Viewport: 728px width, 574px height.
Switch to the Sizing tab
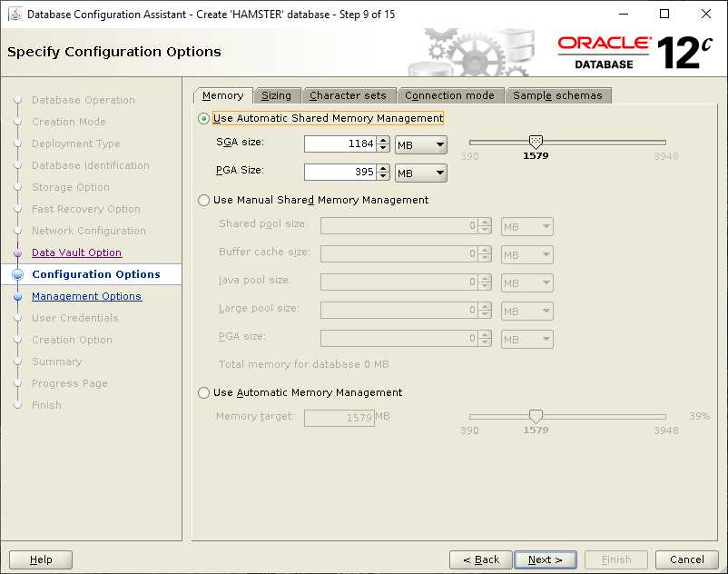(277, 95)
